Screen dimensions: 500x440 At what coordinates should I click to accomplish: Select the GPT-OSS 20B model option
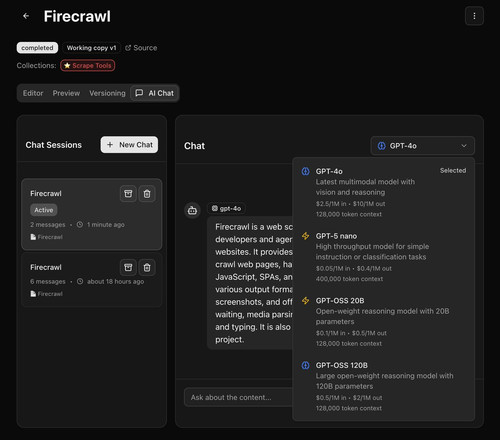pos(383,322)
